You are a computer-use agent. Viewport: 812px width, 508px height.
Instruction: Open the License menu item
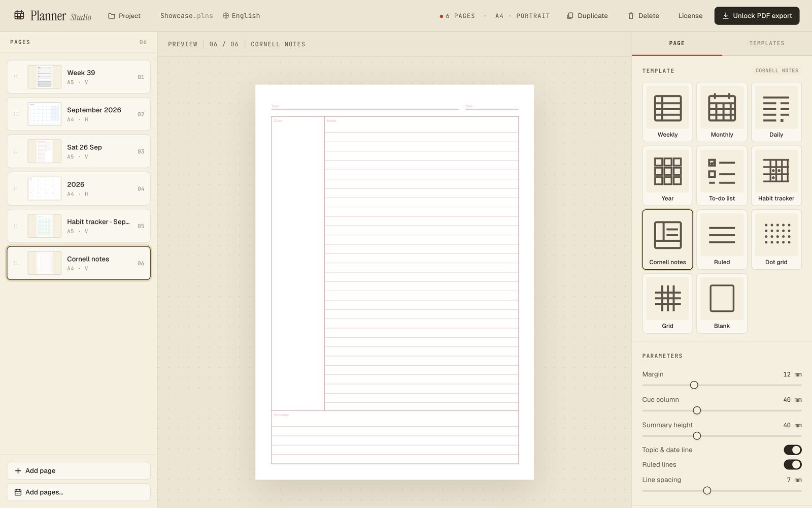pyautogui.click(x=690, y=16)
